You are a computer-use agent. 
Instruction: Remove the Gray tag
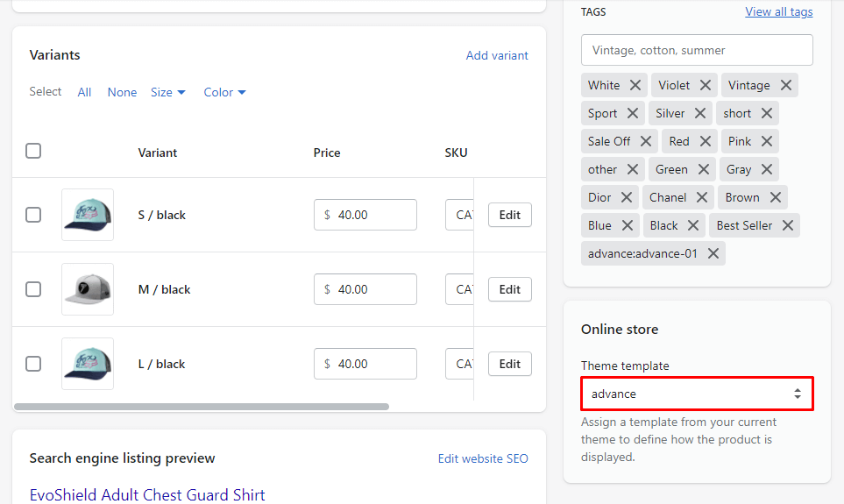767,169
